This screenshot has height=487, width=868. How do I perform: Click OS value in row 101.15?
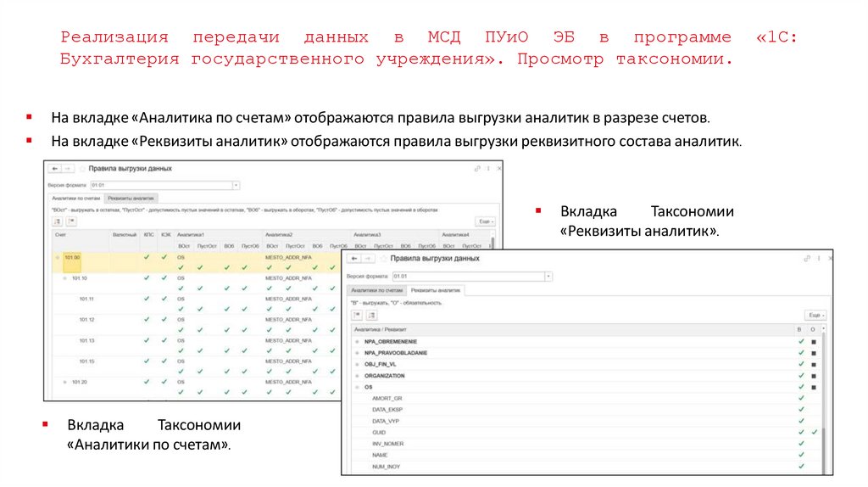181,361
